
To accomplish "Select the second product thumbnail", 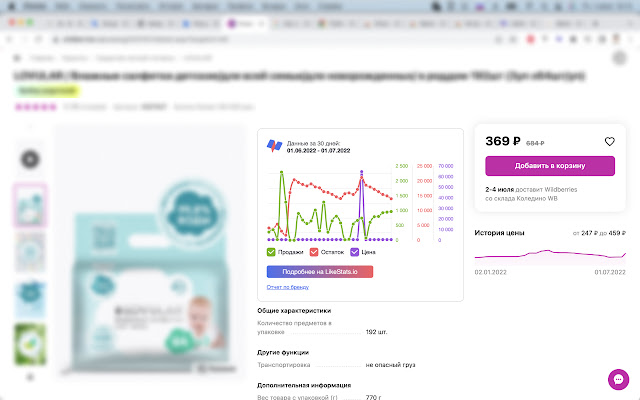I will (30, 252).
